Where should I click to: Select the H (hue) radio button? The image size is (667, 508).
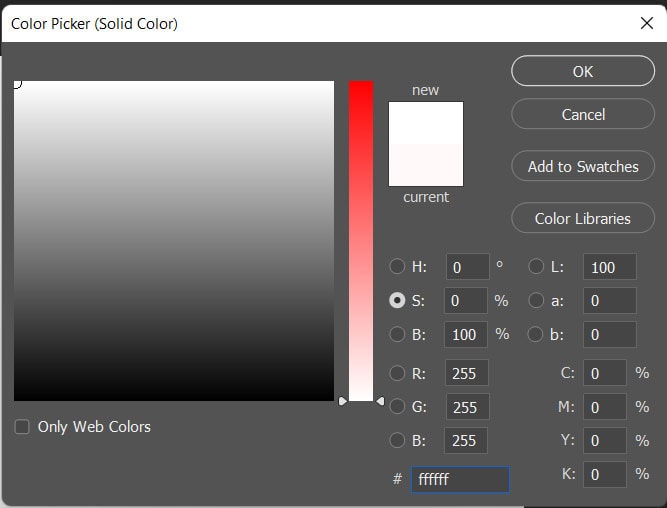click(x=397, y=267)
